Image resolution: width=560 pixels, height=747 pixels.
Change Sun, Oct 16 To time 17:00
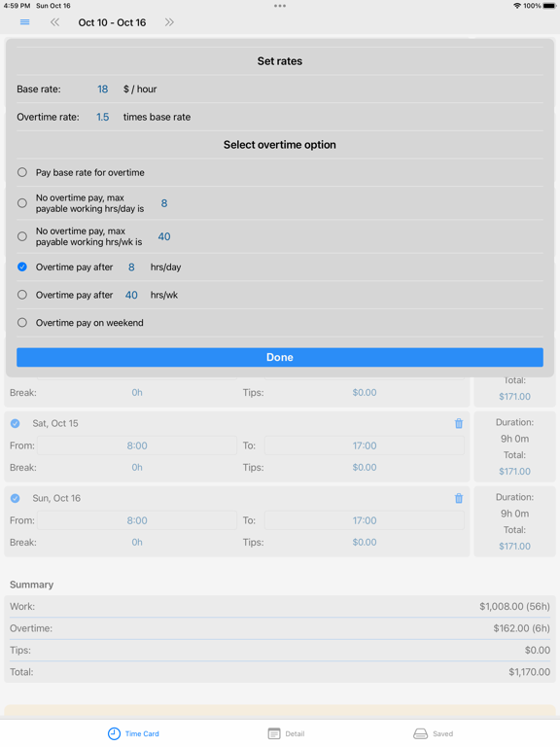[365, 520]
